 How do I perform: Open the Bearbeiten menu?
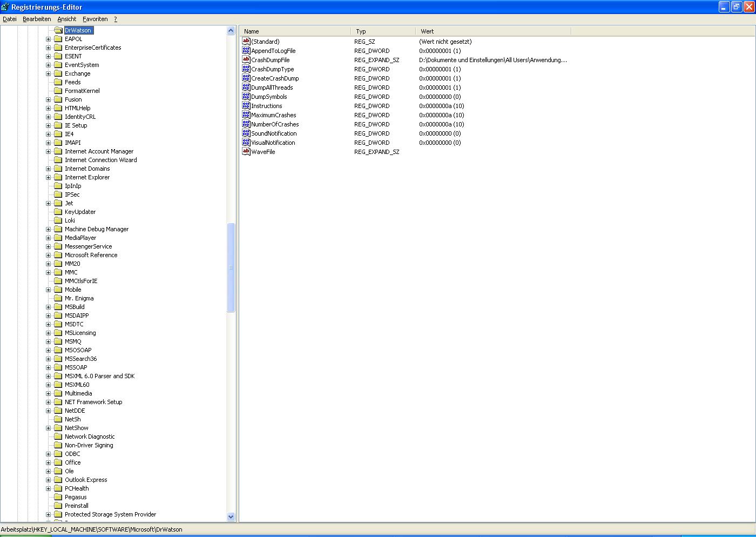37,19
